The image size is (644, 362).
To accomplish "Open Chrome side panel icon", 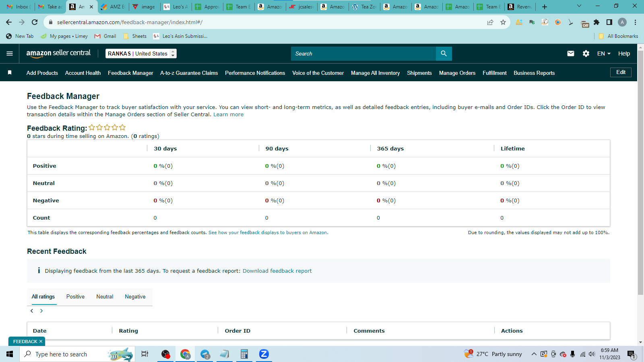I will [x=609, y=22].
